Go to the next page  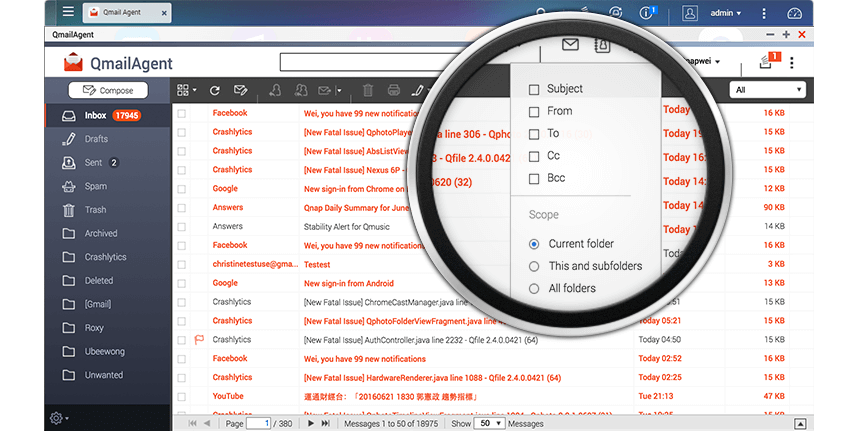(310, 423)
